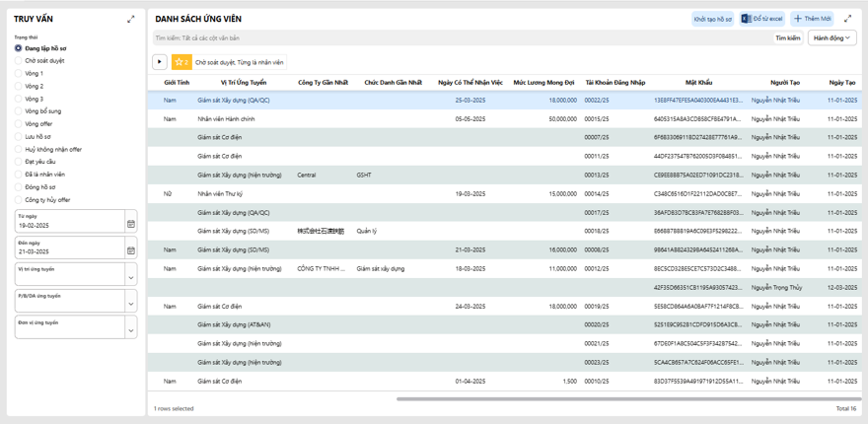The width and height of the screenshot is (868, 424).
Task: Select the row with account 00007/25
Action: [507, 137]
